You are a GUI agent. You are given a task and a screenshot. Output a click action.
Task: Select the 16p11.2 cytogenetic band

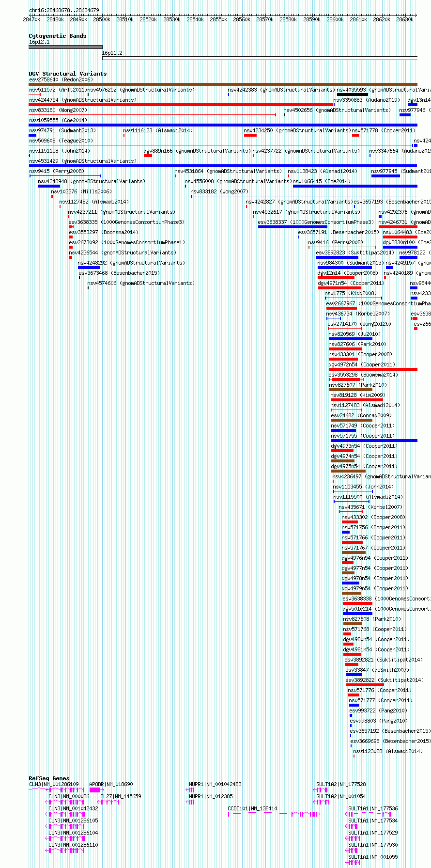tap(260, 58)
